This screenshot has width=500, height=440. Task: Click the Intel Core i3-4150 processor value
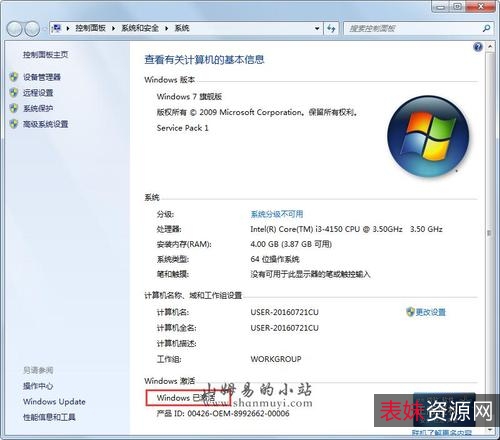(x=346, y=229)
